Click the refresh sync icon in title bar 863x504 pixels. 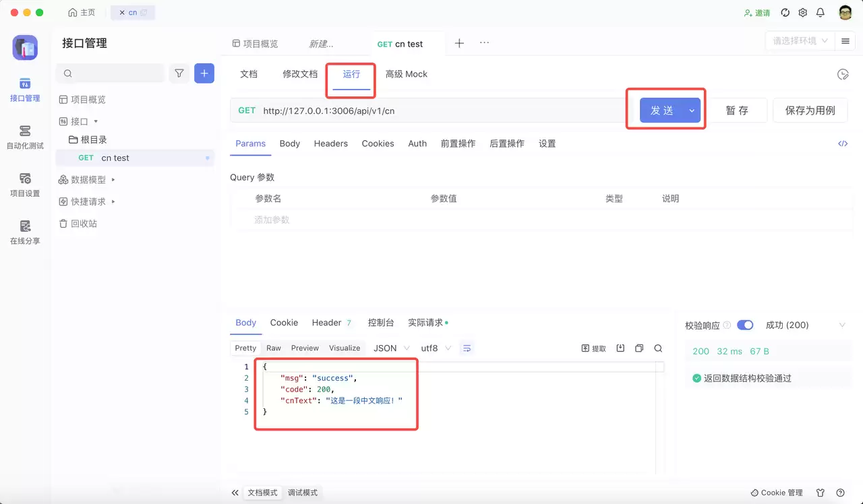pos(785,13)
